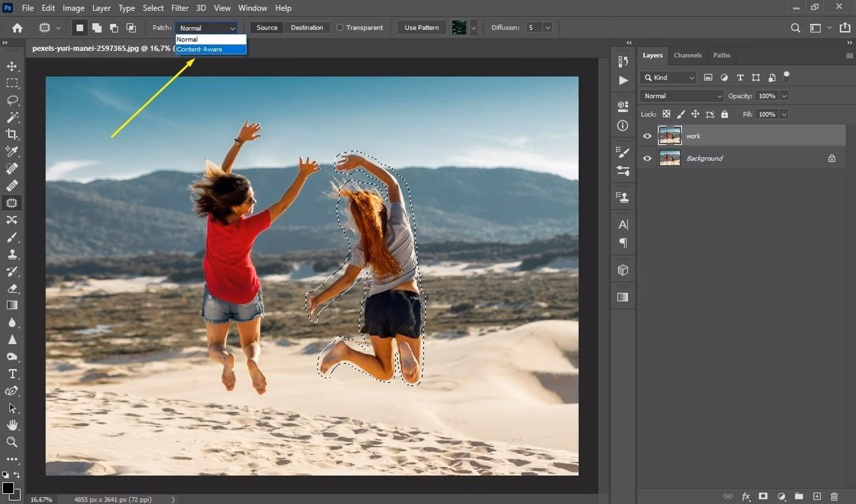Hide the work layer

[647, 135]
